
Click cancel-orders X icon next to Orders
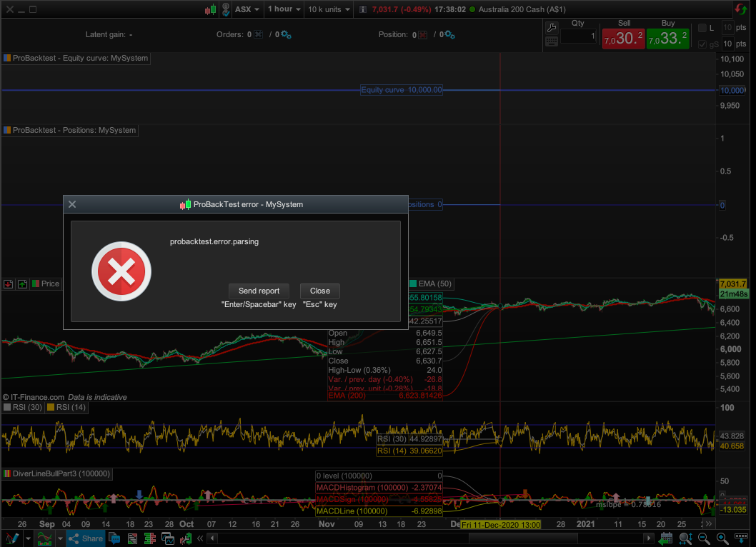pos(259,34)
